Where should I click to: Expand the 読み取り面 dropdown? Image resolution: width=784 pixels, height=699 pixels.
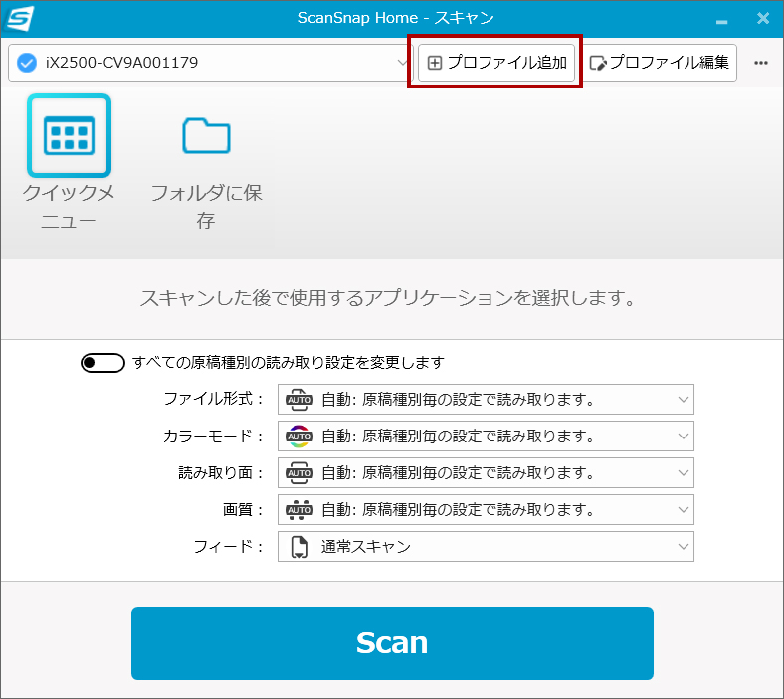[x=486, y=472]
